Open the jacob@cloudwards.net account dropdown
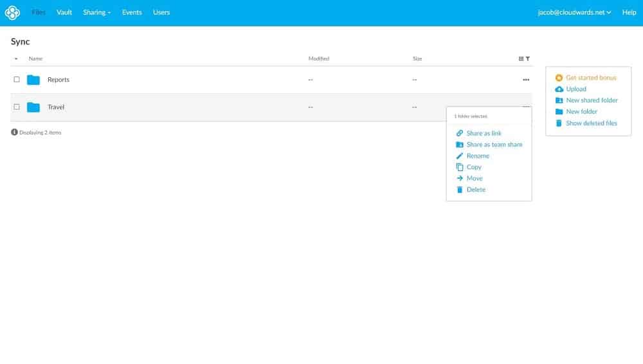643x364 pixels. 574,12
